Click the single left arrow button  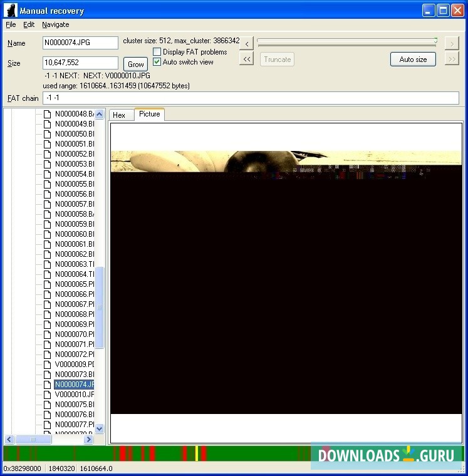pos(247,44)
